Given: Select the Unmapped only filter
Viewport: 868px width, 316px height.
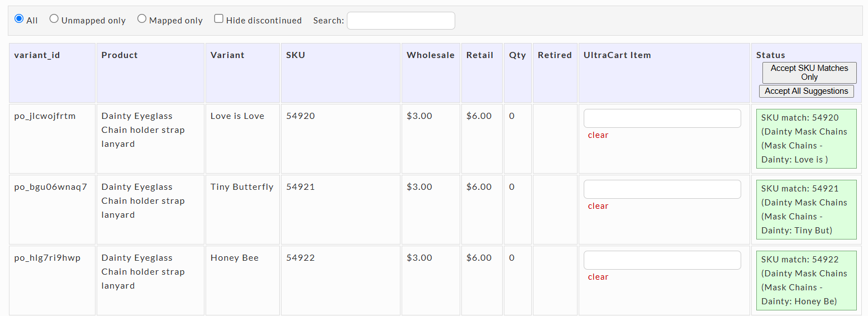Looking at the screenshot, I should click(x=54, y=18).
